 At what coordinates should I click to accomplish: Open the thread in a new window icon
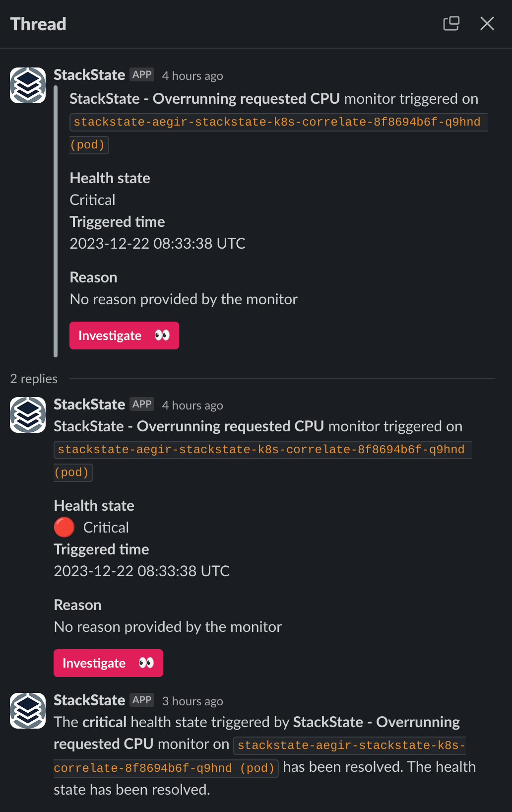pos(451,23)
